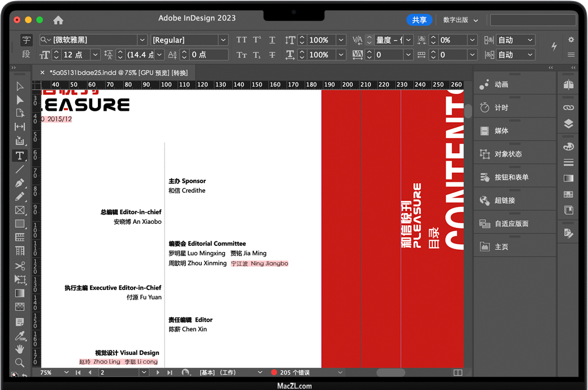
Task: Expand the Regular font style dropdown
Action: coord(223,40)
